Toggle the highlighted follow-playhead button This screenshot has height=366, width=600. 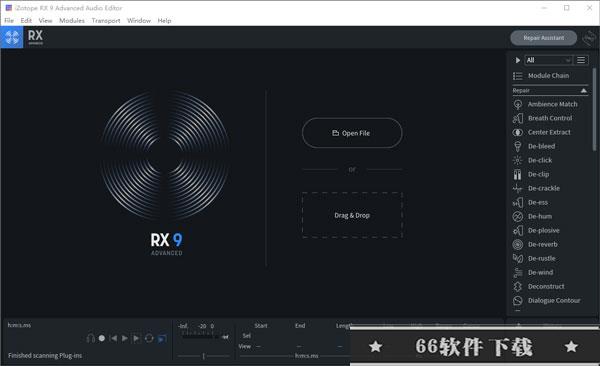click(162, 338)
